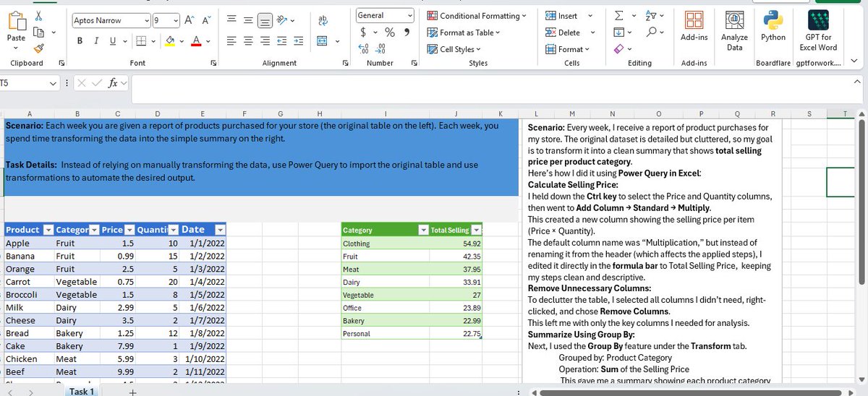The height and width of the screenshot is (396, 868).
Task: Open the Aptos Narrow font dropdown
Action: tap(147, 21)
